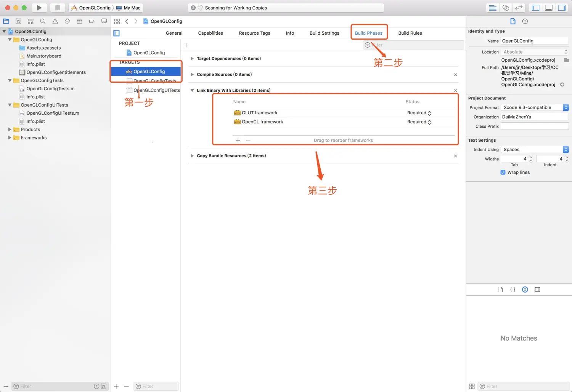The image size is (572, 392).
Task: Open the related items grid icon
Action: (117, 21)
